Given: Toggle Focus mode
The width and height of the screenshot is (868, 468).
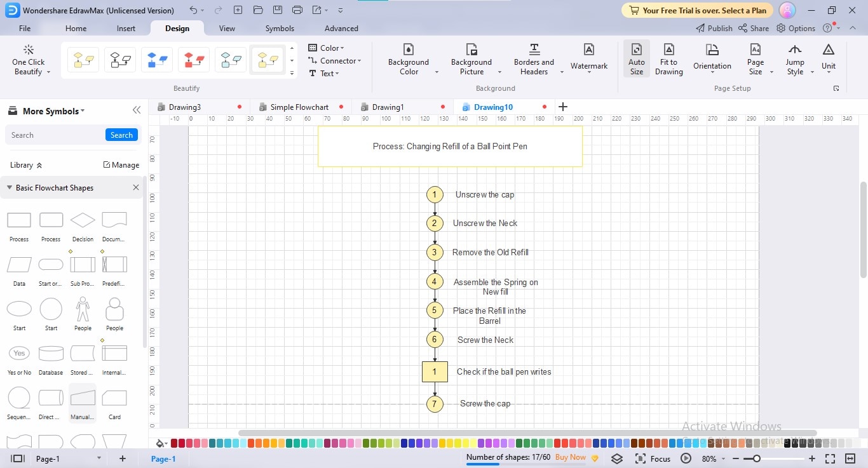Looking at the screenshot, I should click(653, 458).
